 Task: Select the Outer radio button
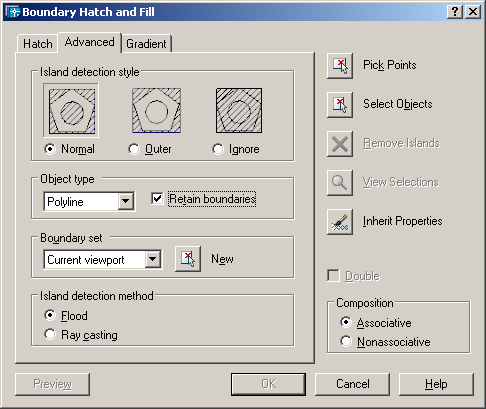click(x=134, y=149)
